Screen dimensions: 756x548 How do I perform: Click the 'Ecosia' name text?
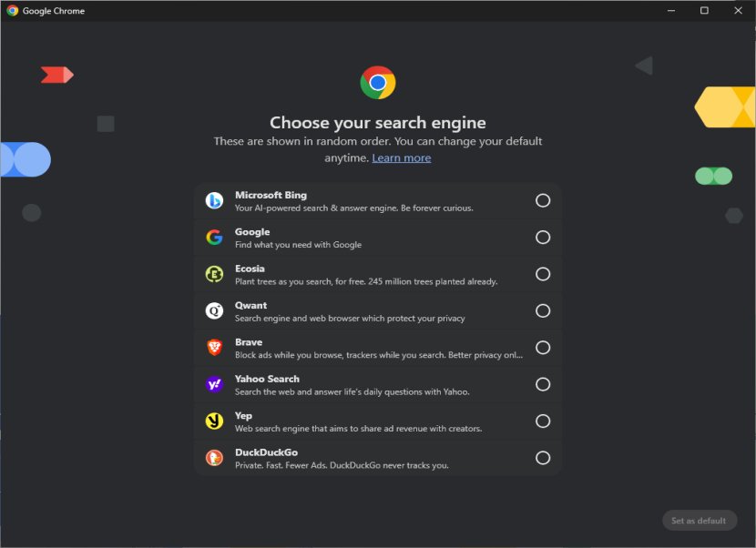[x=250, y=269]
